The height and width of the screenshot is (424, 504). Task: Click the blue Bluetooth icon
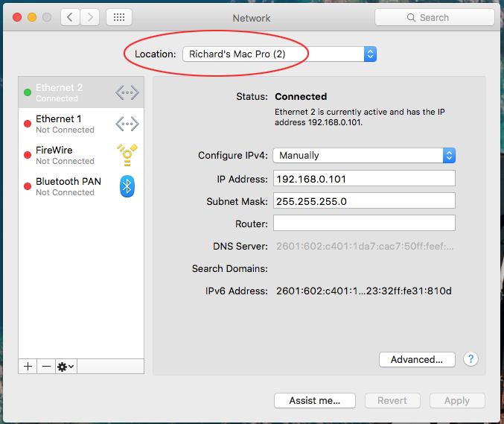coord(127,186)
